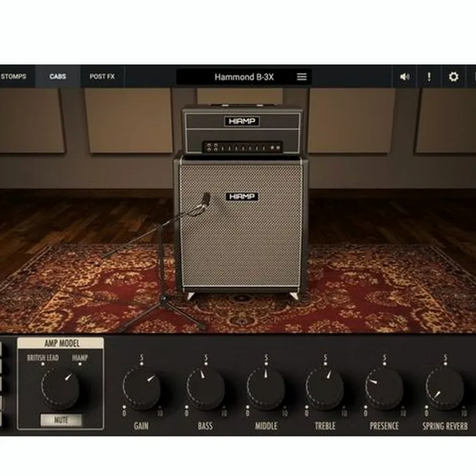Viewport: 476px width, 476px height.
Task: Click the SPRING REVERB label text
Action: click(445, 426)
